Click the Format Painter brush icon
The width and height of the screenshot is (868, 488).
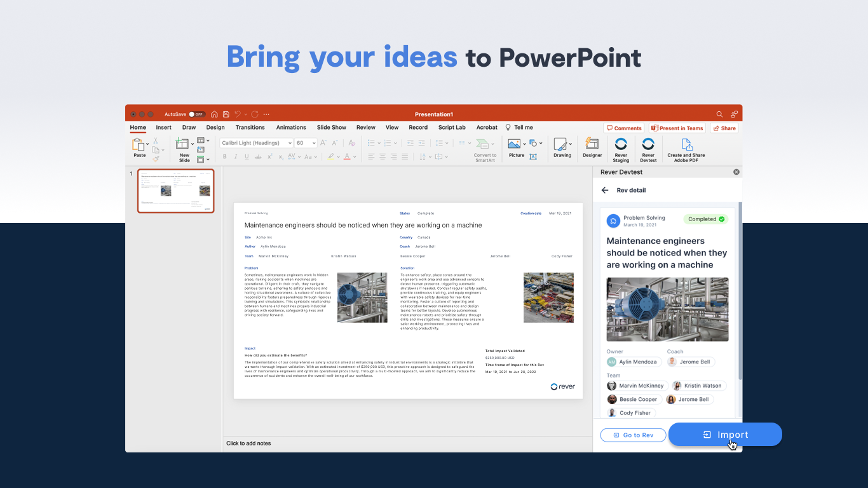pos(156,159)
